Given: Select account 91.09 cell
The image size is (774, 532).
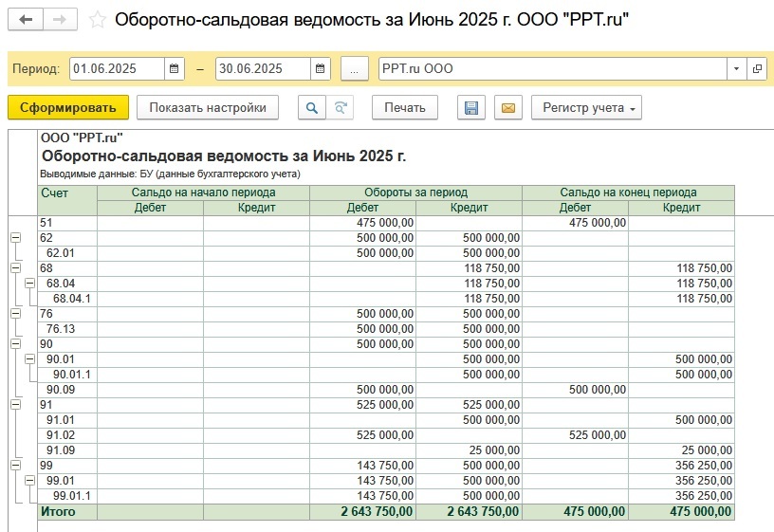Looking at the screenshot, I should (67, 450).
